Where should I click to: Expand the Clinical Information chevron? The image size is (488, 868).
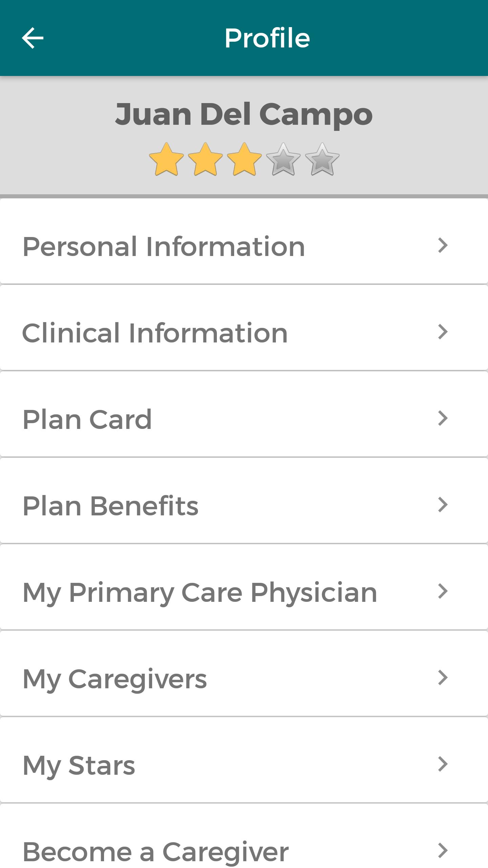443,332
